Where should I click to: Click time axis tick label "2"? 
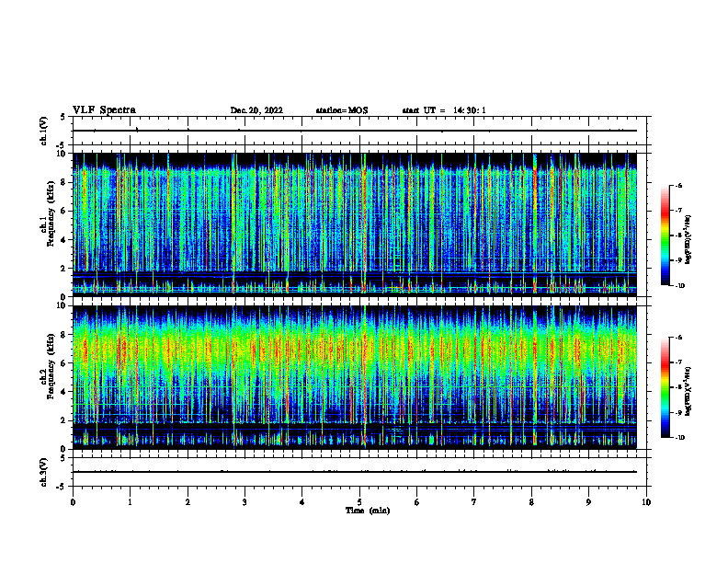[188, 502]
